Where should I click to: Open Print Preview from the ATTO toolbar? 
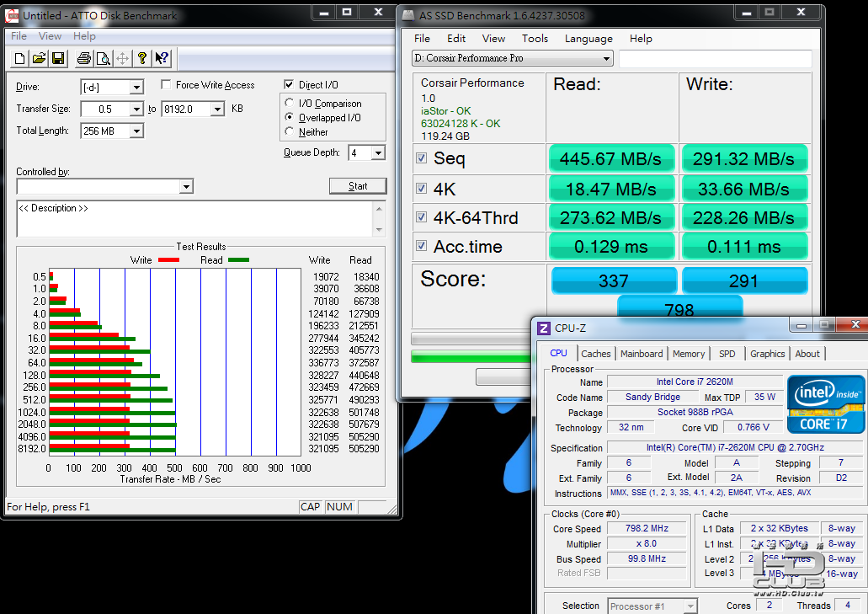tap(103, 58)
